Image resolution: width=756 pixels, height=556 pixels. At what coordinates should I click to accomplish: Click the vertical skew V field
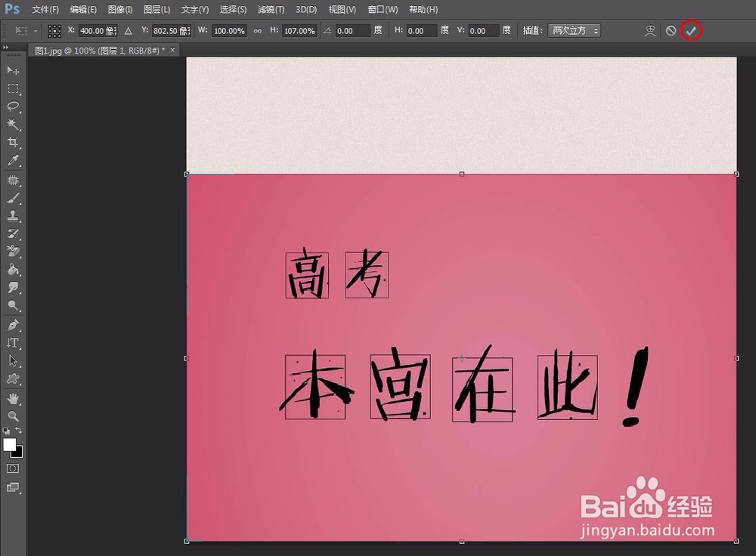coord(484,31)
